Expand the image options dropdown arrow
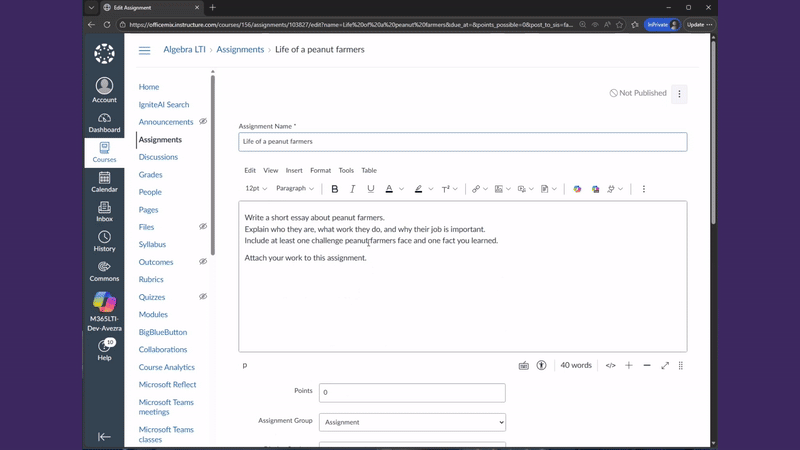The width and height of the screenshot is (800, 450). tap(508, 189)
